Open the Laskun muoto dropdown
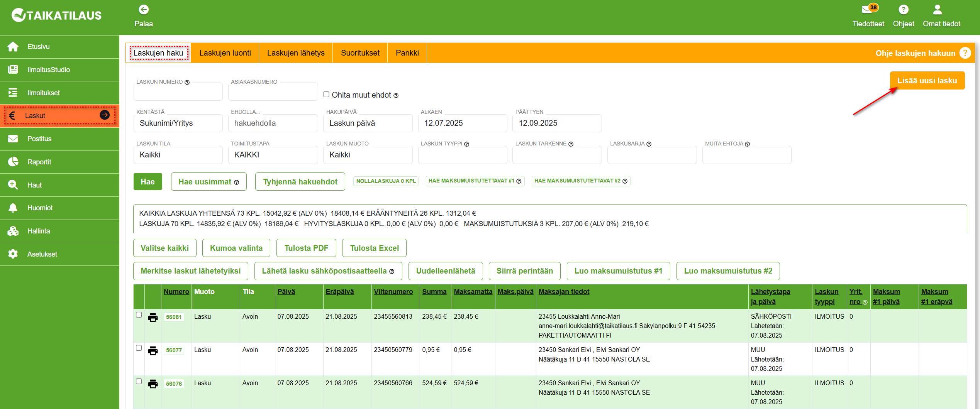 coord(368,155)
